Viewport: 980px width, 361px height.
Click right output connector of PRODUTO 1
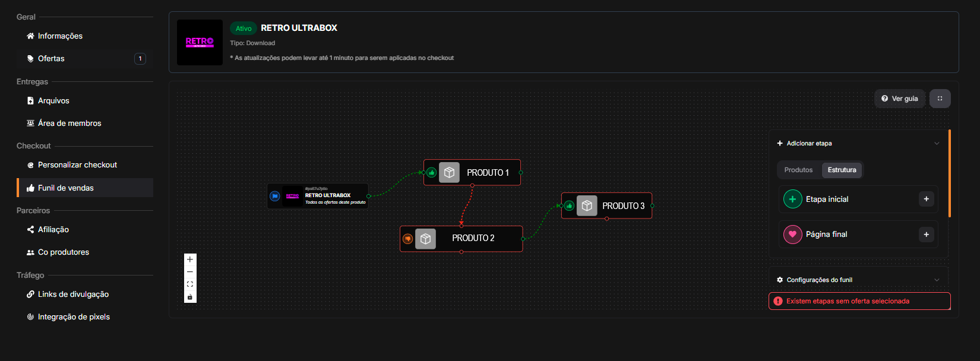[521, 173]
